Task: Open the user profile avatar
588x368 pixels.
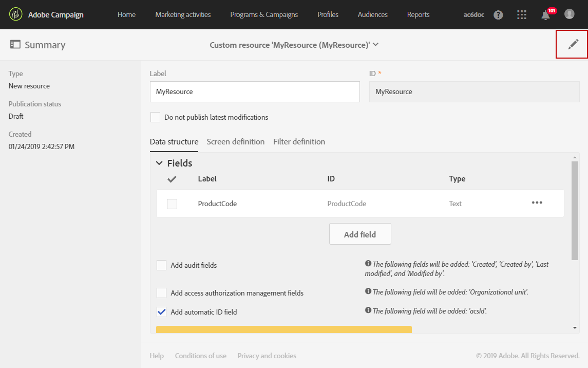Action: [x=570, y=14]
